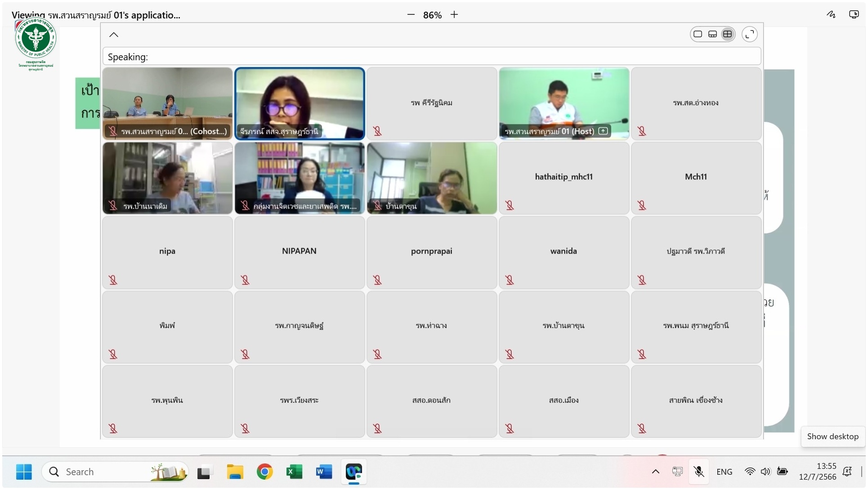Open clock and calendar 13:55
This screenshot has width=868, height=490.
coord(817,472)
